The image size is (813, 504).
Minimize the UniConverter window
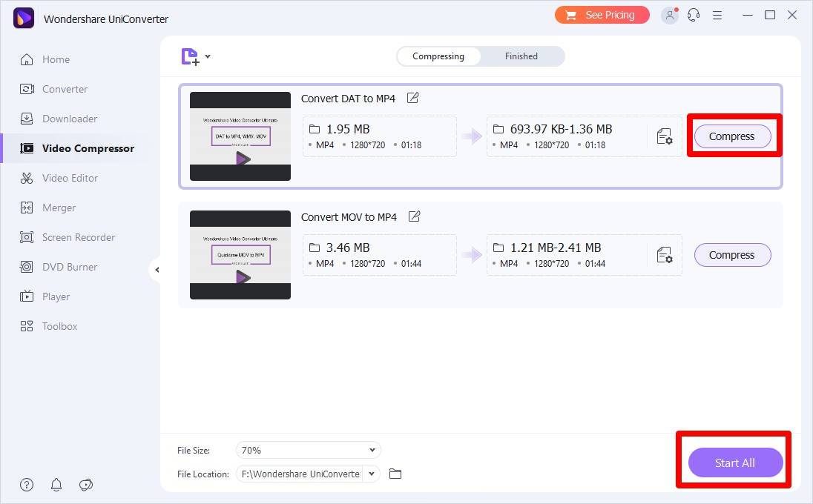[747, 15]
